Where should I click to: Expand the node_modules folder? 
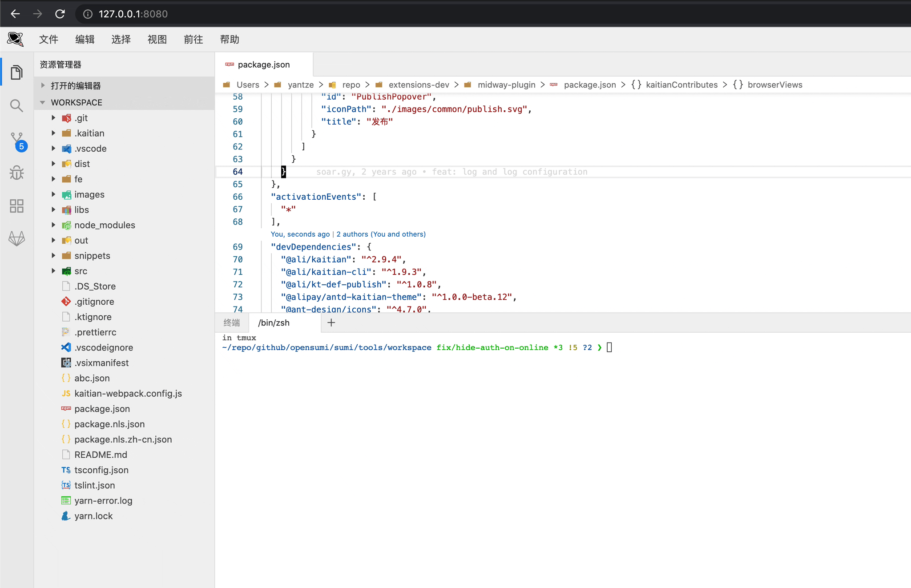pos(53,225)
